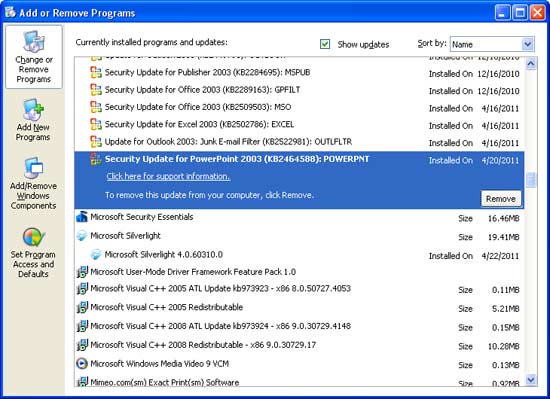Click the 10.28MB size value

503,346
